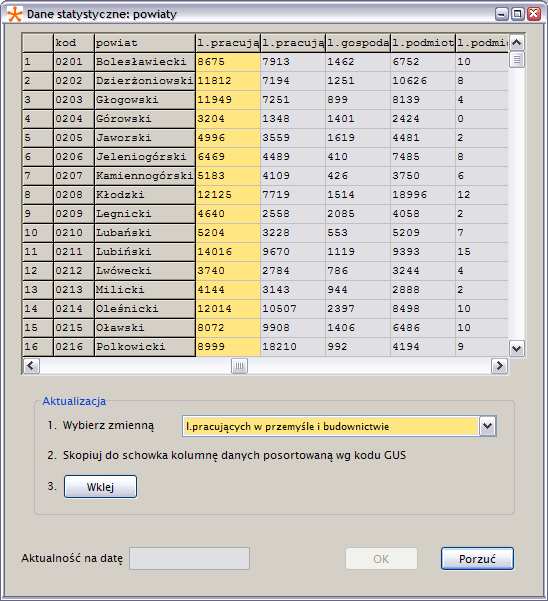Focus the Aktualność na datę field

coord(189,558)
